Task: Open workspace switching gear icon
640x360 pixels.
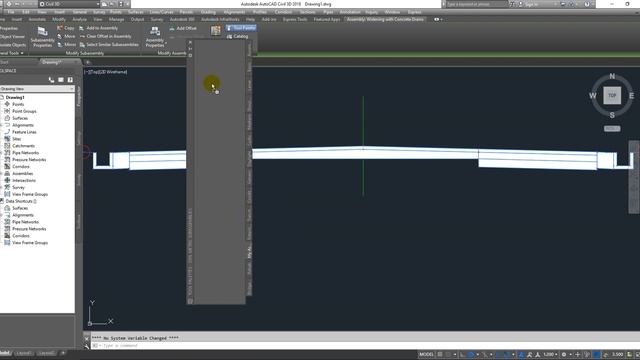Action: [x=565, y=354]
